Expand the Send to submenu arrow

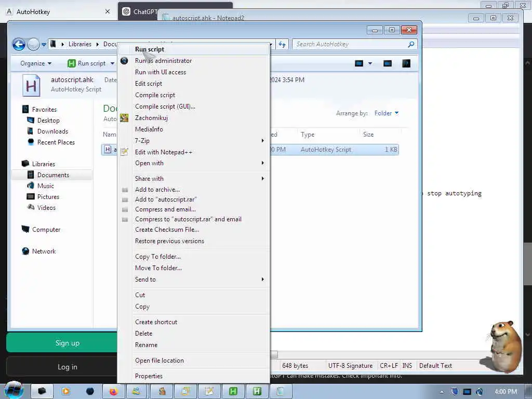point(262,279)
